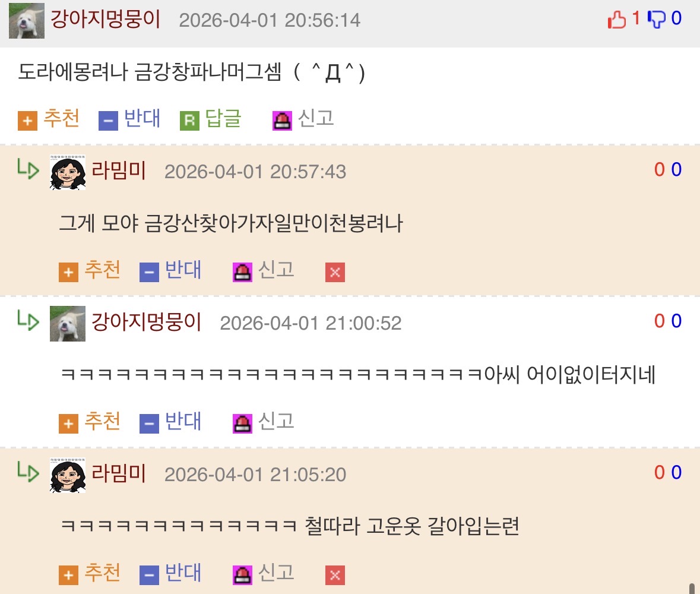Click 추천 under the 어이없이터지네 reply
The image size is (700, 594).
pyautogui.click(x=90, y=422)
